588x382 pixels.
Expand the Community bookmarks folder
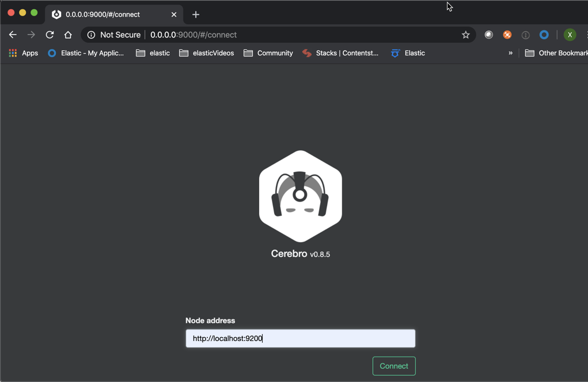[268, 53]
